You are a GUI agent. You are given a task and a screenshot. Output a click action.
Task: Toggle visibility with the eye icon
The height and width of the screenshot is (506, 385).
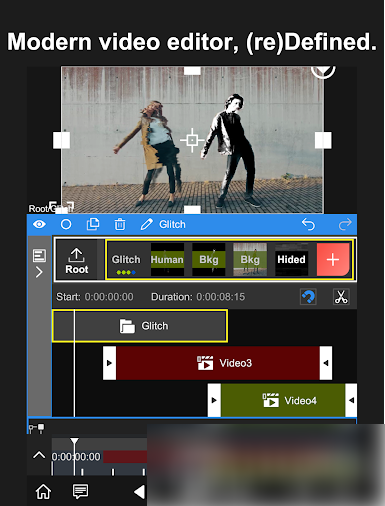click(x=39, y=224)
